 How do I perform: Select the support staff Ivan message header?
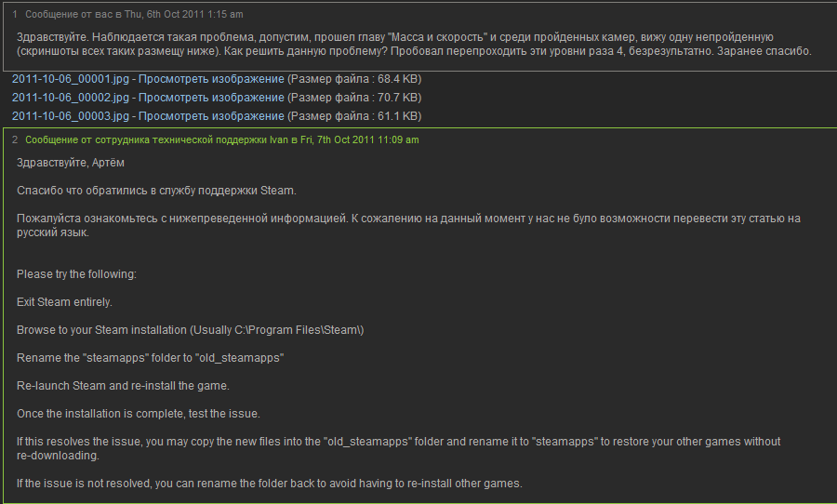(x=222, y=139)
